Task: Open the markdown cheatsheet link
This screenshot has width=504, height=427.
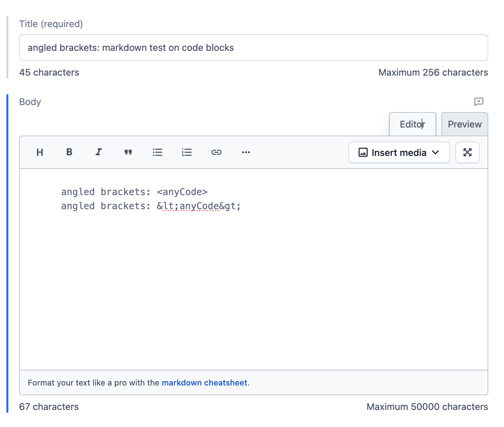Action: click(204, 382)
